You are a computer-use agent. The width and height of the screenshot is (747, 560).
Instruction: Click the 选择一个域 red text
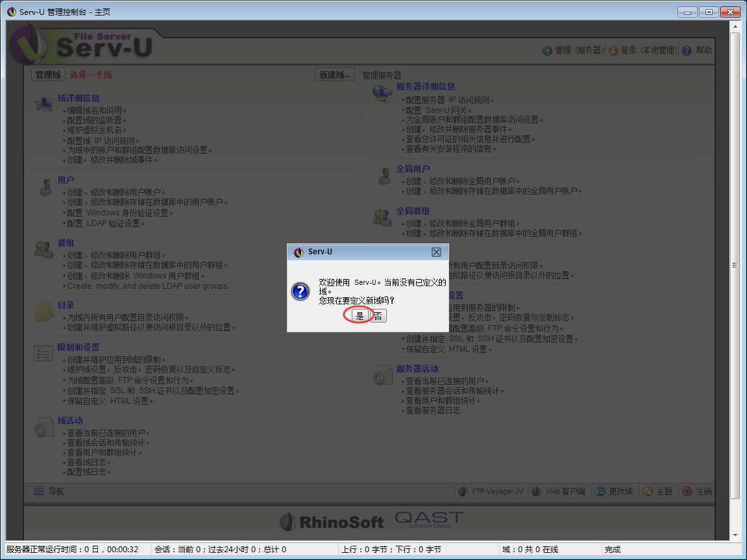click(91, 75)
